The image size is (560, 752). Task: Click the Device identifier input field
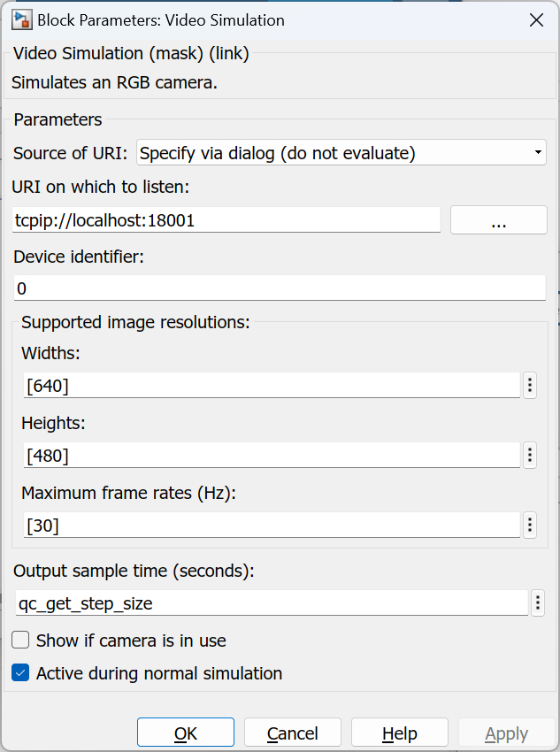tap(280, 288)
